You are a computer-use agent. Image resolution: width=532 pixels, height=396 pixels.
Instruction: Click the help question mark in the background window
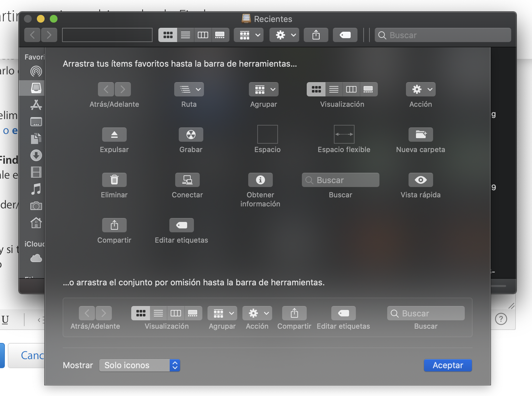point(501,319)
